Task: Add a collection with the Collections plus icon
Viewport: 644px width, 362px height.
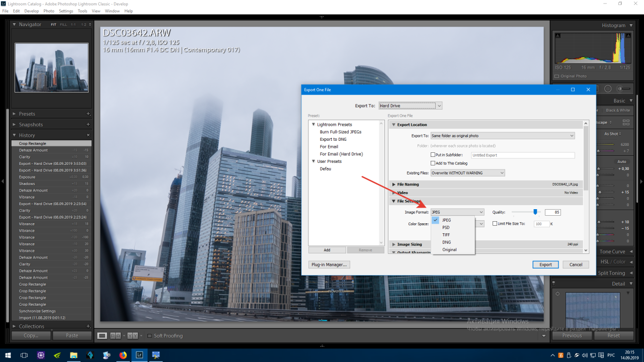Action: click(88, 326)
